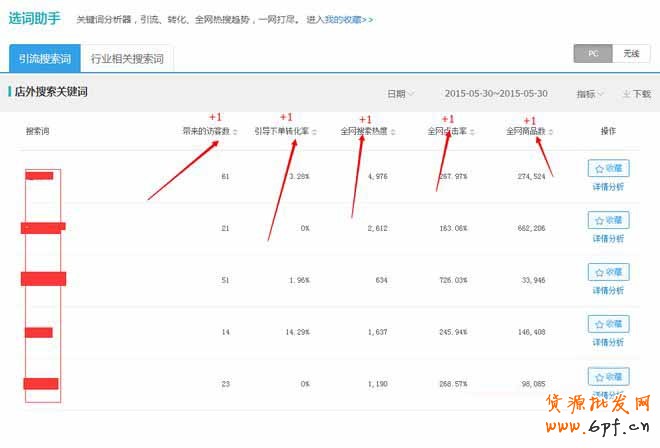Sort by 全网点击率 column

click(x=446, y=131)
